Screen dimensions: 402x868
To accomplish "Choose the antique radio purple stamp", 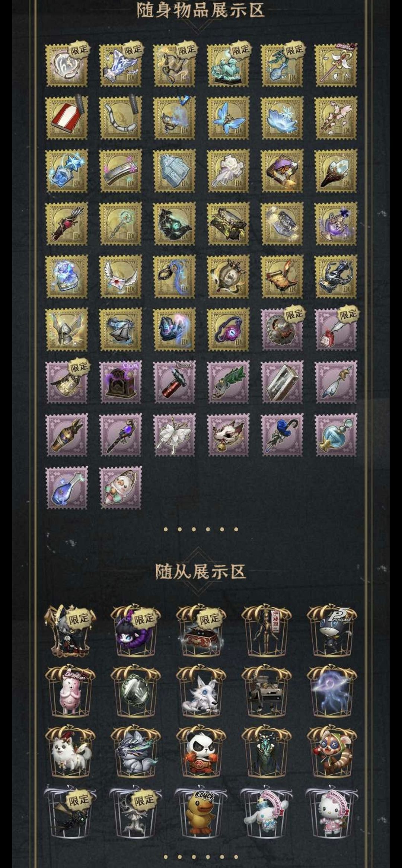I will tap(121, 382).
